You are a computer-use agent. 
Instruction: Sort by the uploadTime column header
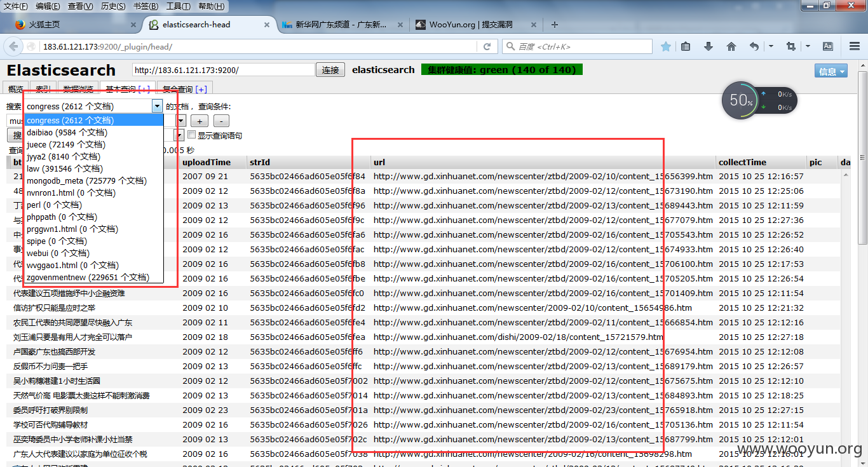213,162
